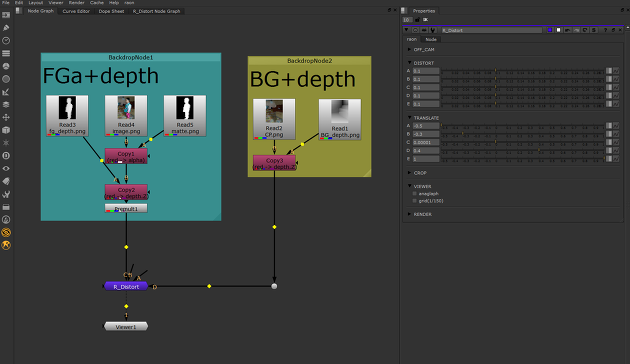630x364 pixels.
Task: Click the TRANSLATE D slider track
Action: [x=523, y=151]
